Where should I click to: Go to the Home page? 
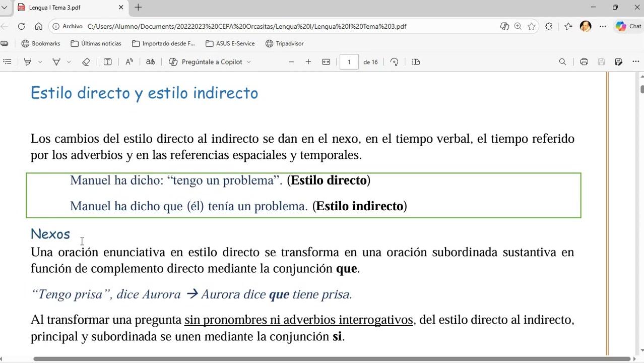coord(39,26)
